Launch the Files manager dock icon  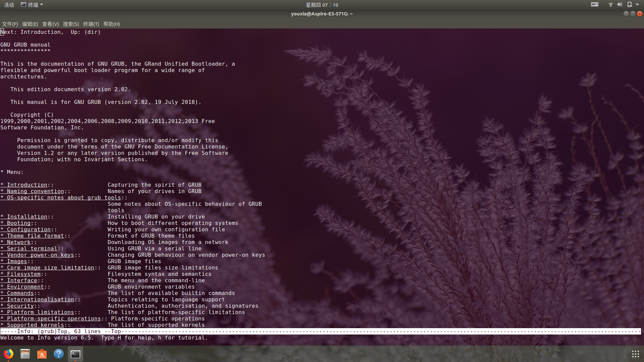click(x=25, y=354)
